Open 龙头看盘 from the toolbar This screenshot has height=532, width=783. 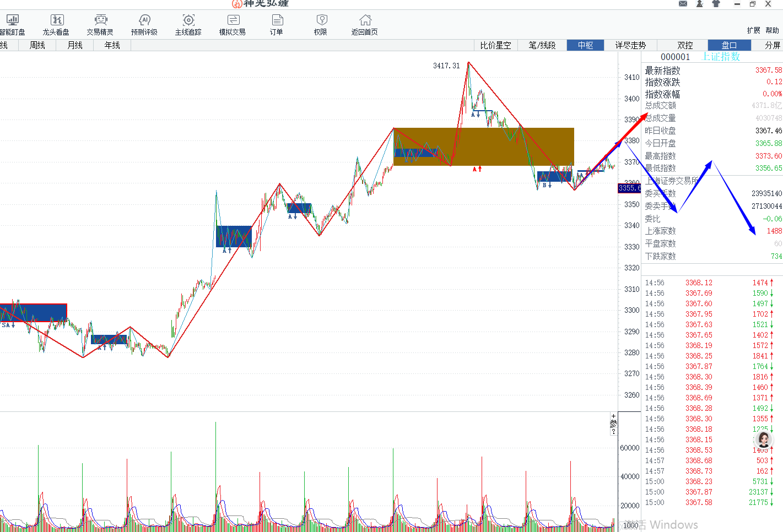(56, 25)
